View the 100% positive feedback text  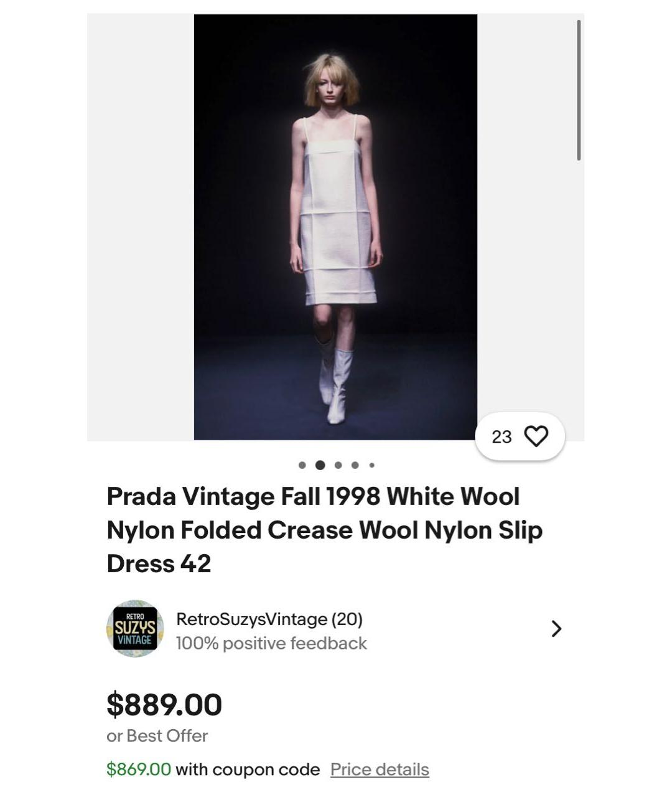271,643
